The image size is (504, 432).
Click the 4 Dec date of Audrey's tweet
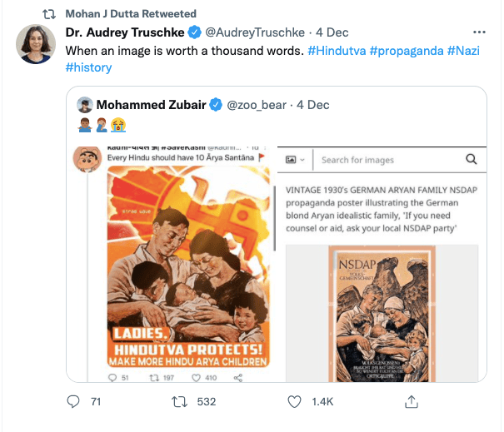point(334,33)
